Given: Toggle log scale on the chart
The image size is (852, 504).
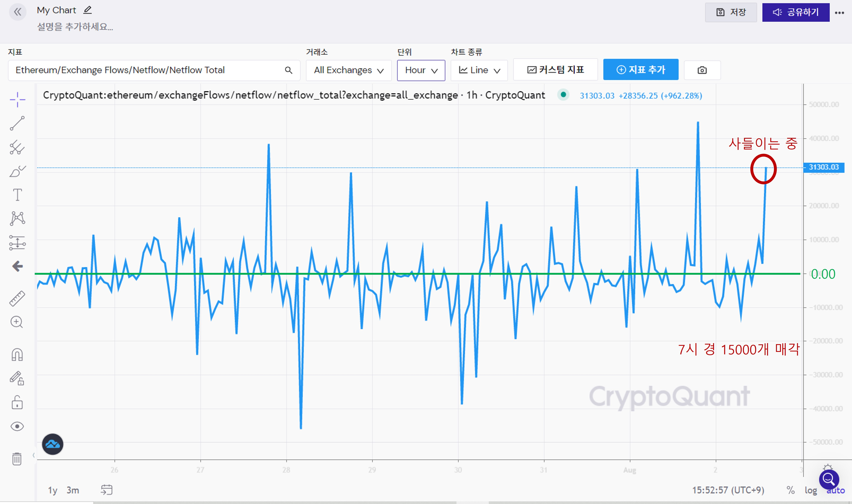Looking at the screenshot, I should pos(811,490).
